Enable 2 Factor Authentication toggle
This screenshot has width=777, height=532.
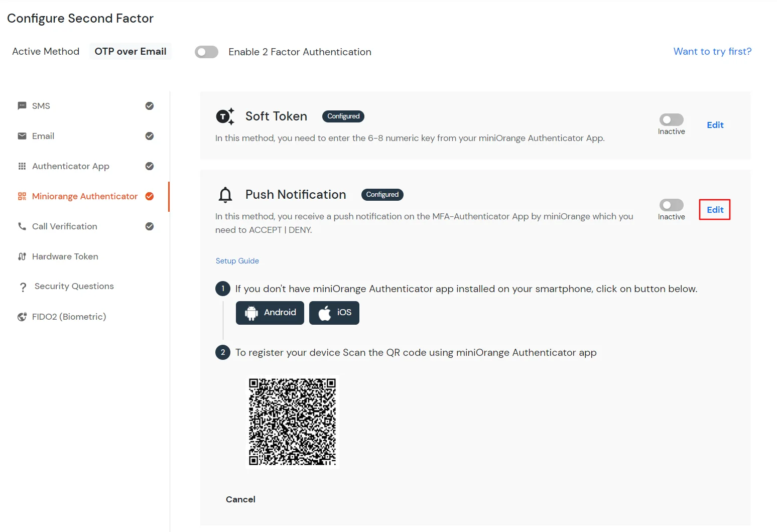point(206,52)
